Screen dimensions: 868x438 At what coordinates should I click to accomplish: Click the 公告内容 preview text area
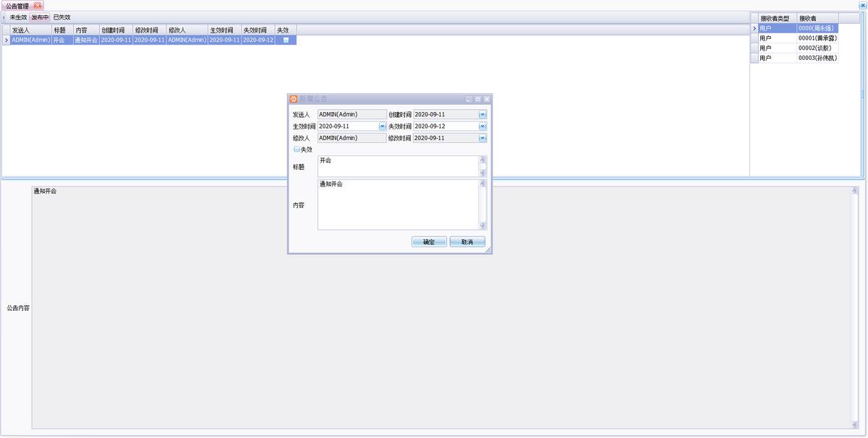441,308
